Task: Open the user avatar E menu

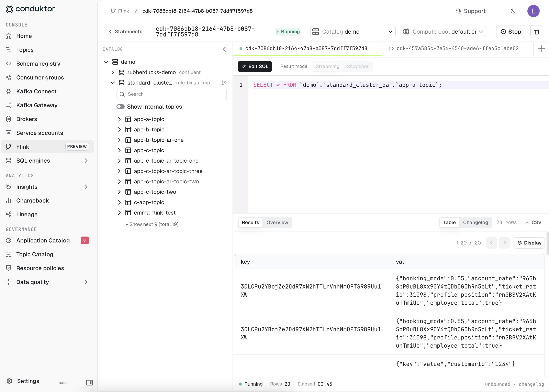Action: pos(533,11)
